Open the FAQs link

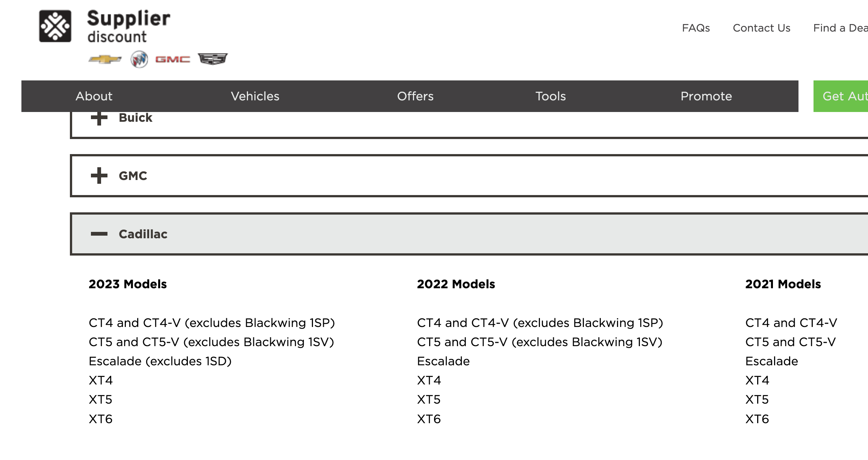(696, 28)
